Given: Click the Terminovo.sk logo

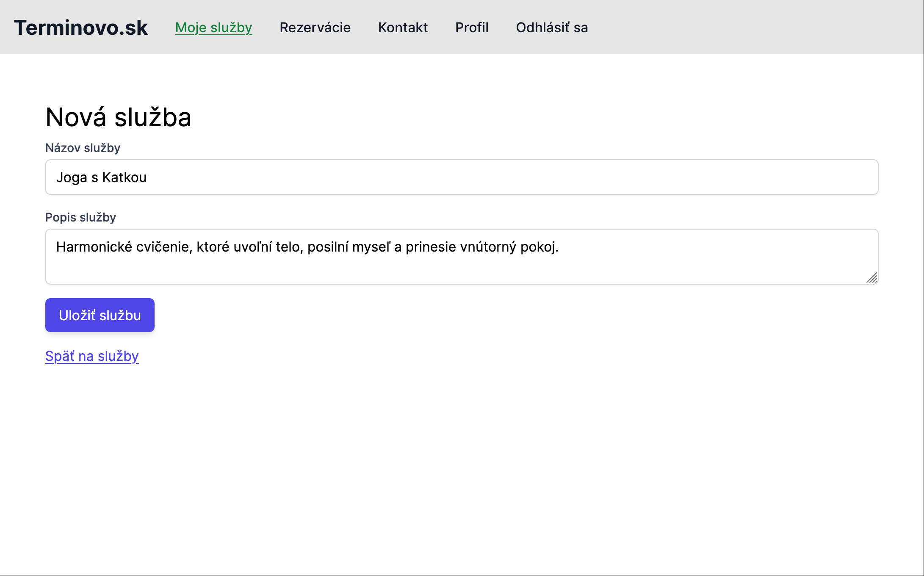Looking at the screenshot, I should pyautogui.click(x=81, y=28).
